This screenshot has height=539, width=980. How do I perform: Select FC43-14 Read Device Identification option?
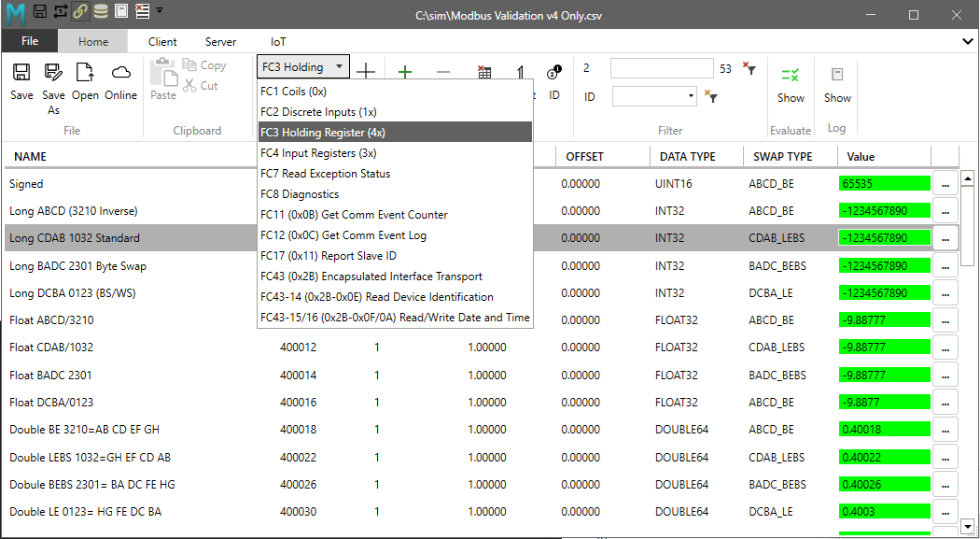[395, 297]
